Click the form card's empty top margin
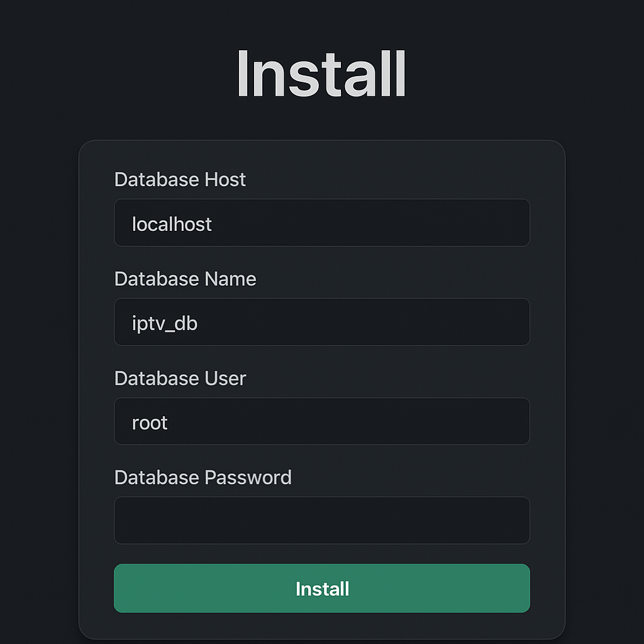Viewport: 644px width, 644px height. pos(321,155)
